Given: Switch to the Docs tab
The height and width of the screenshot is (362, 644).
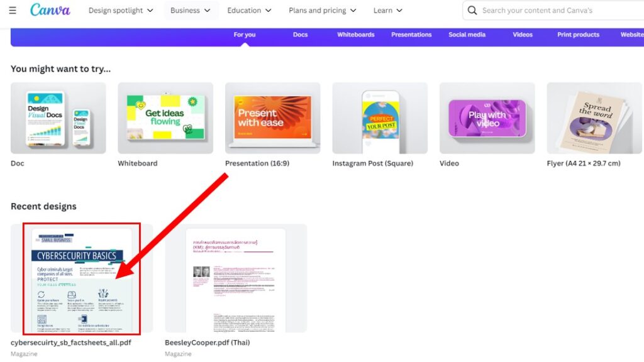Looking at the screenshot, I should point(300,35).
